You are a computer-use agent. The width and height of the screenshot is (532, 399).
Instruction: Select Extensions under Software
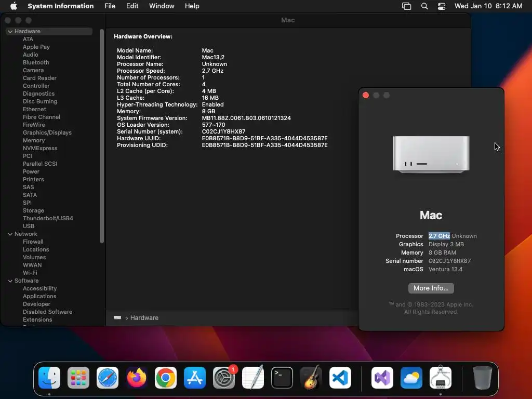click(x=37, y=320)
